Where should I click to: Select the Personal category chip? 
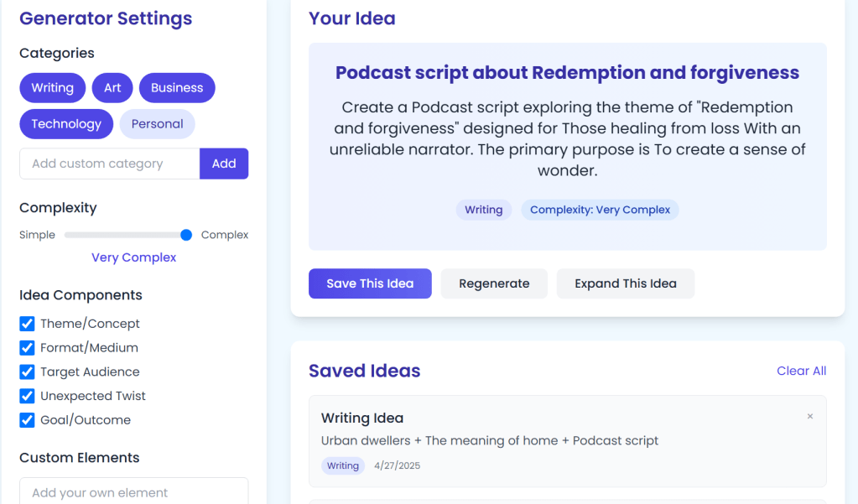[157, 124]
